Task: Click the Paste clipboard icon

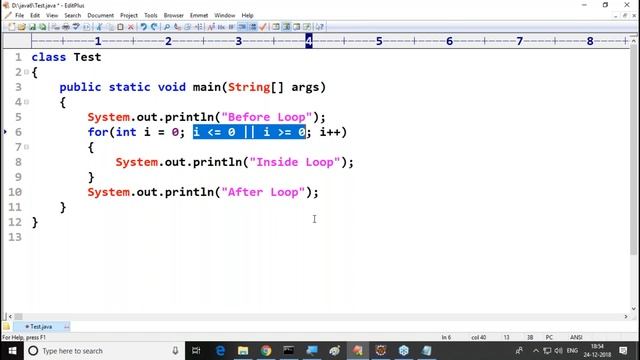Action: pyautogui.click(x=120, y=27)
